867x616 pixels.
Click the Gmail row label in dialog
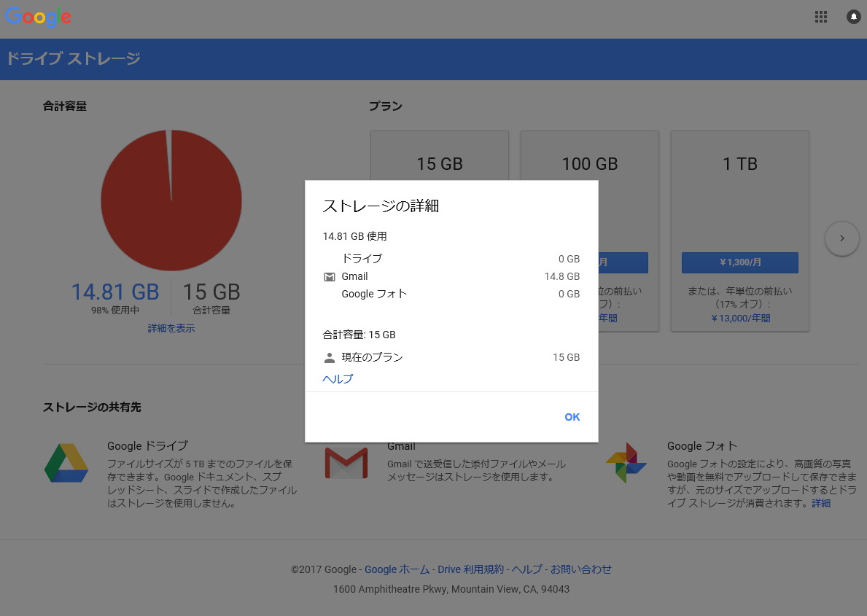[354, 276]
